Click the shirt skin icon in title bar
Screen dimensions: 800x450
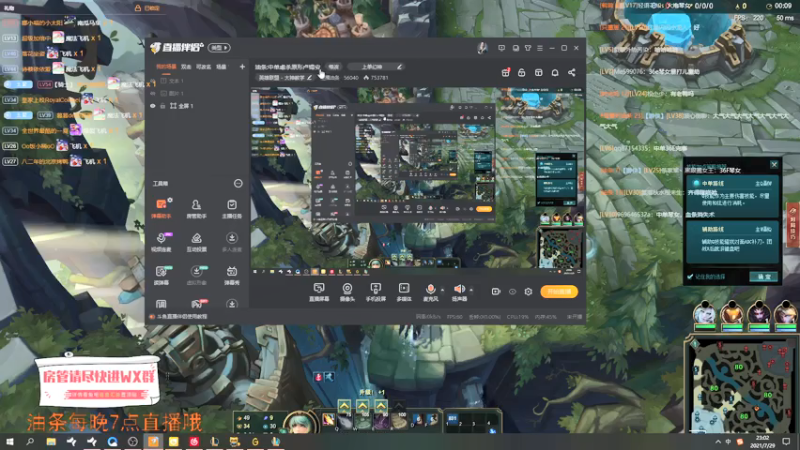click(528, 48)
